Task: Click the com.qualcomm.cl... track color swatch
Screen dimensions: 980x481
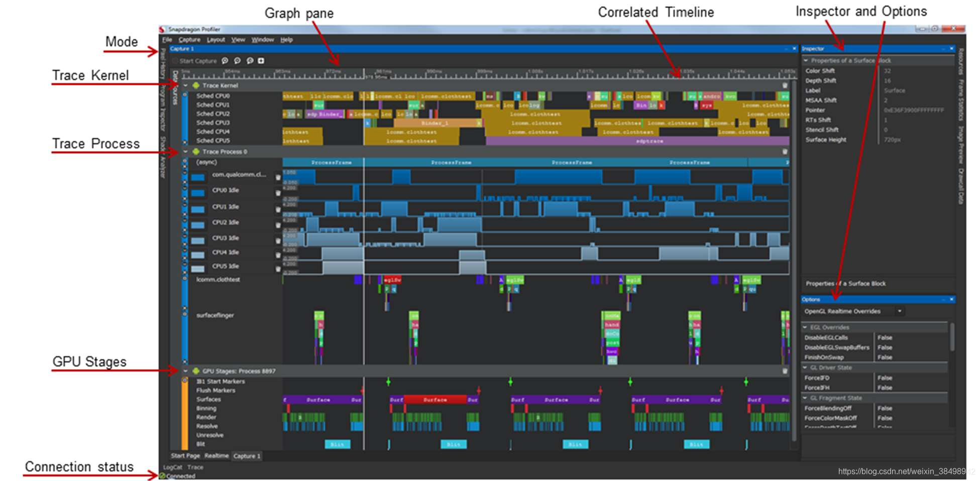Action: (x=198, y=177)
